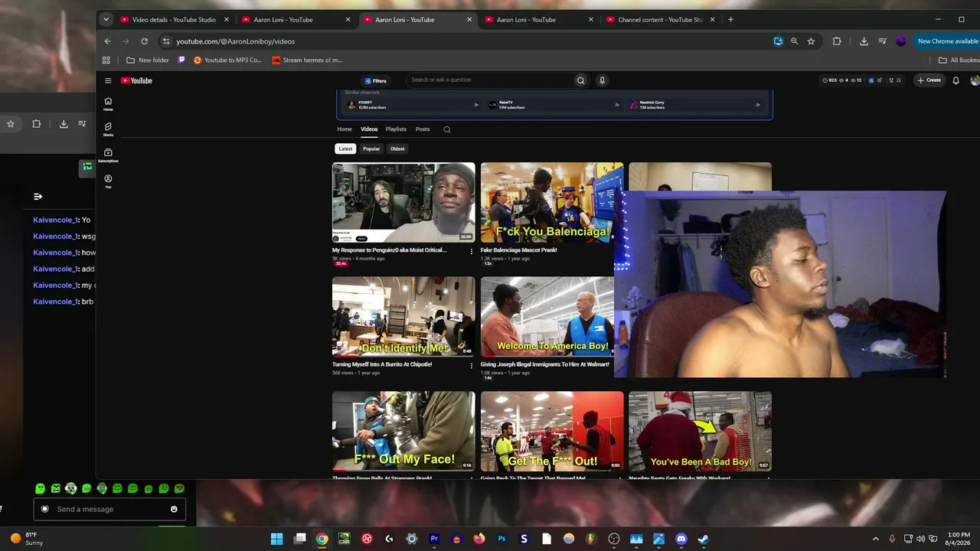The image size is (980, 551).
Task: Open Youtube to MP3 bookmark
Action: (227, 60)
